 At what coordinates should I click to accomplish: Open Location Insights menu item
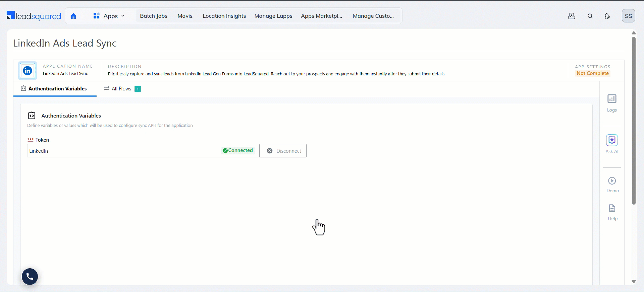pyautogui.click(x=224, y=16)
